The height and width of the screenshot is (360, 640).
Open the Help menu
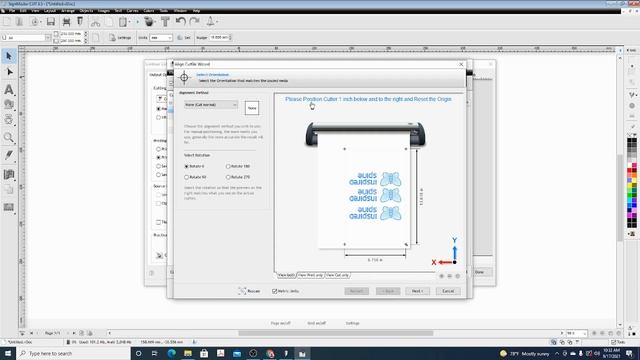click(196, 11)
